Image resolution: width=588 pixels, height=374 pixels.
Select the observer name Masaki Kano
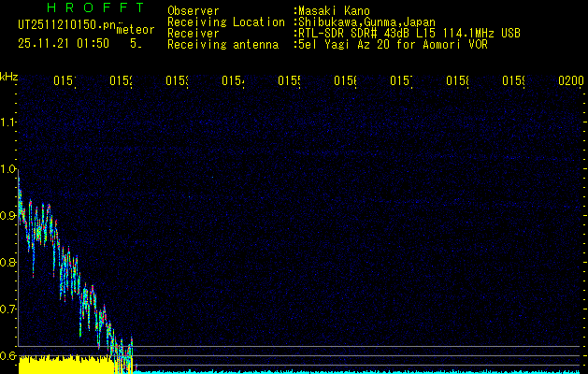coord(334,11)
